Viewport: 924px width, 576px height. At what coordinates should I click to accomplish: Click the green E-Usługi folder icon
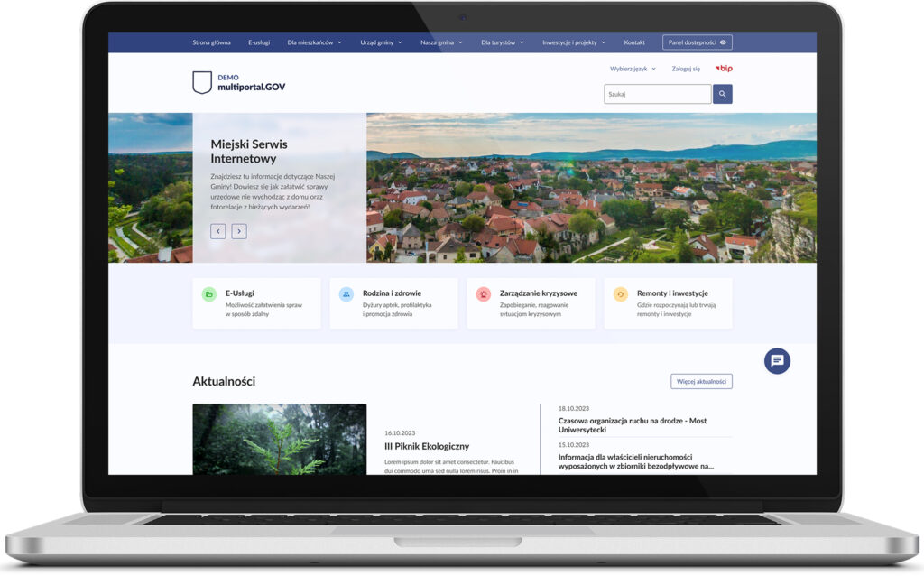click(x=208, y=294)
